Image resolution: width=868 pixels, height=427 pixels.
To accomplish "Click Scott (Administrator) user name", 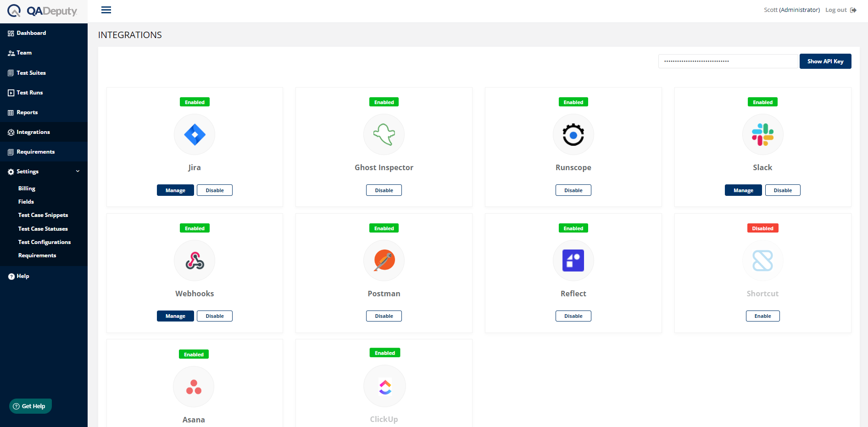I will (792, 10).
